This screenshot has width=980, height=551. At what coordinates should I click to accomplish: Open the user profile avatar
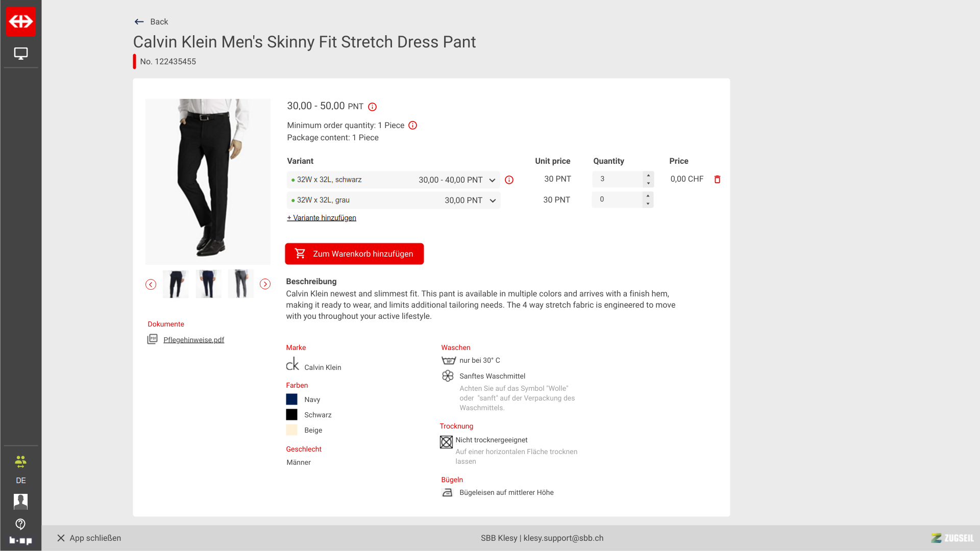click(20, 502)
